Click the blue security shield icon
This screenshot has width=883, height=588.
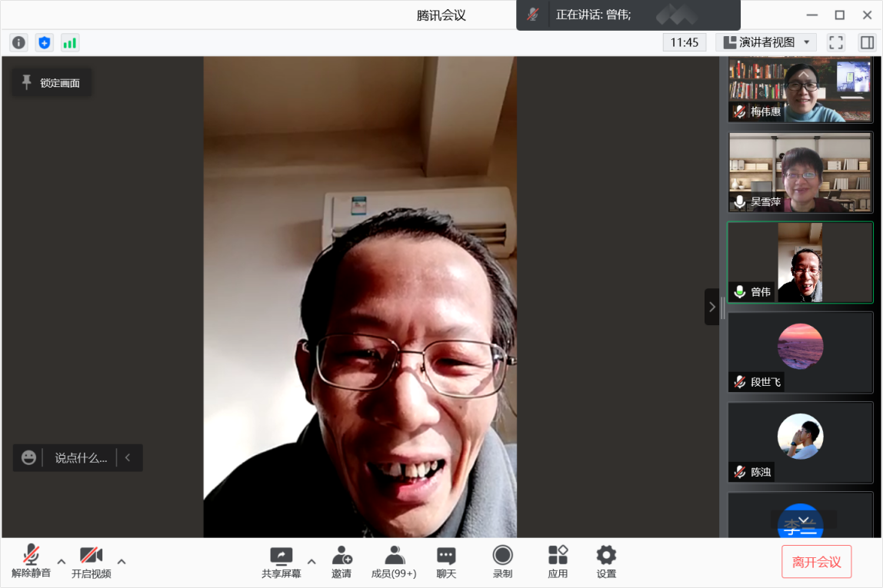[x=45, y=43]
